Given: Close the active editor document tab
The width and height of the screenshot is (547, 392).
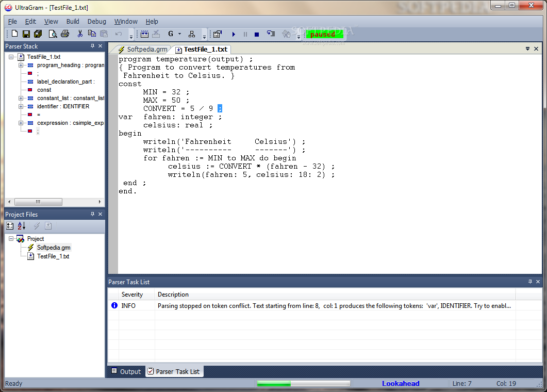Looking at the screenshot, I should click(x=536, y=49).
